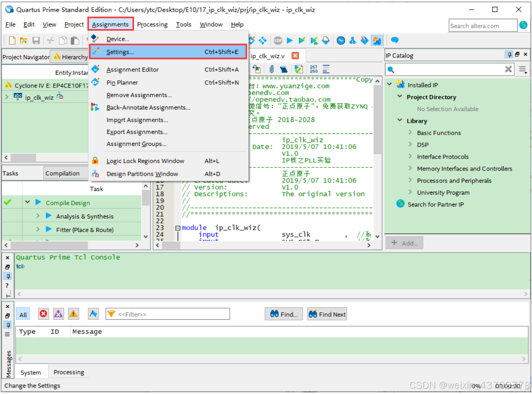
Task: Switch to the Processing messages tab
Action: 69,372
